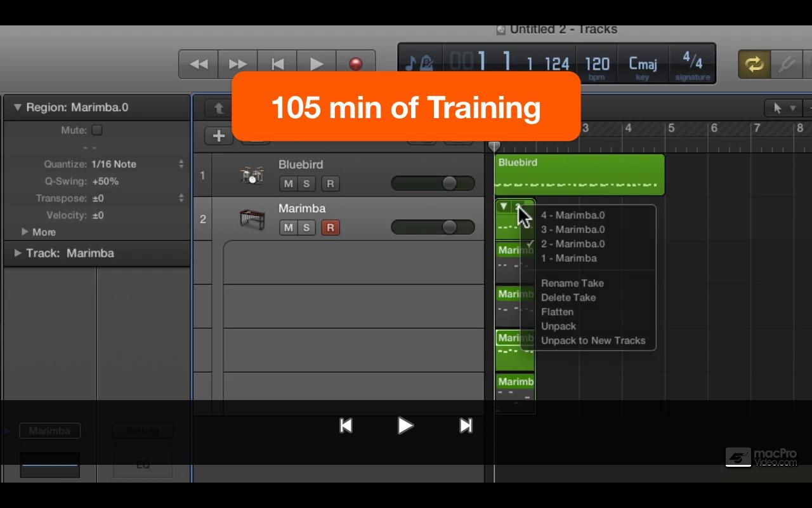Go to beginning of the project
Image resolution: width=812 pixels, height=508 pixels.
point(277,64)
